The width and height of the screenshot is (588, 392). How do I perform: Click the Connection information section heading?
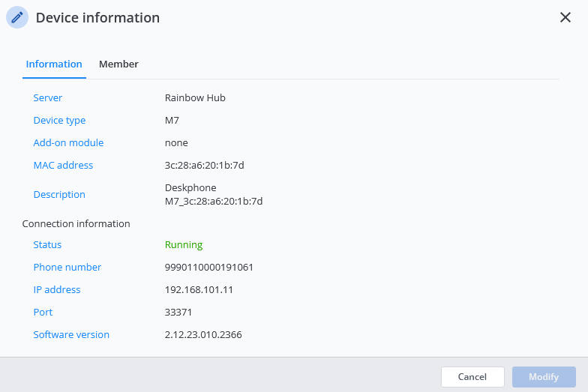click(76, 224)
